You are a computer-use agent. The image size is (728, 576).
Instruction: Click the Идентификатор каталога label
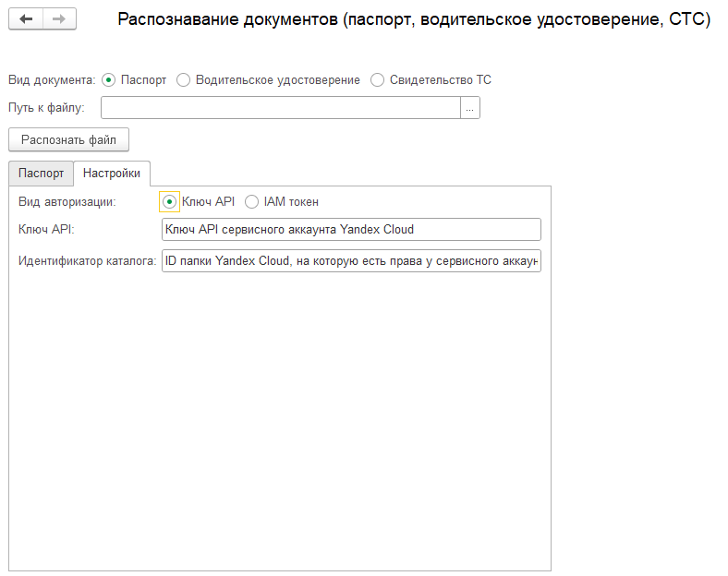tap(87, 260)
